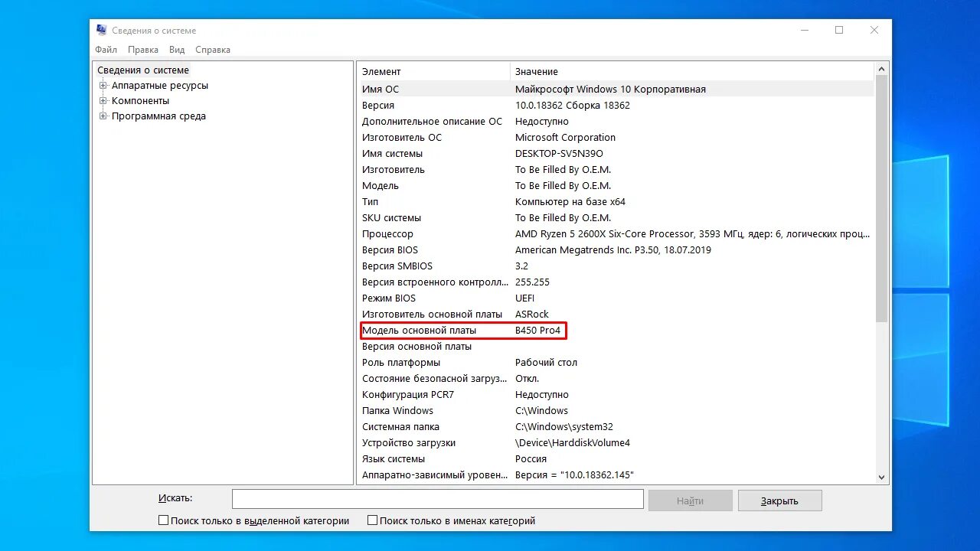Select the Версия row with 10.0.18362

616,105
